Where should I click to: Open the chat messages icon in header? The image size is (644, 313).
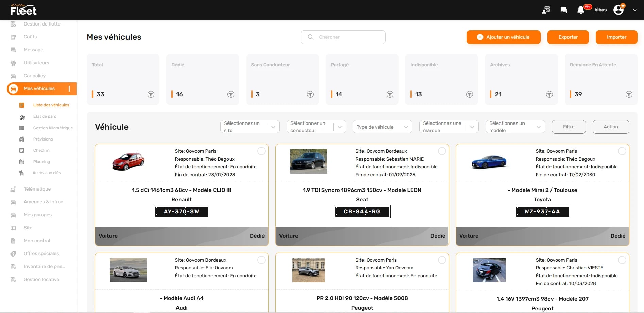tap(563, 10)
